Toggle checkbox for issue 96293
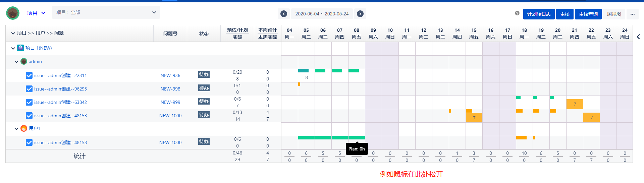Screen dimensions: 644x183 click(29, 89)
